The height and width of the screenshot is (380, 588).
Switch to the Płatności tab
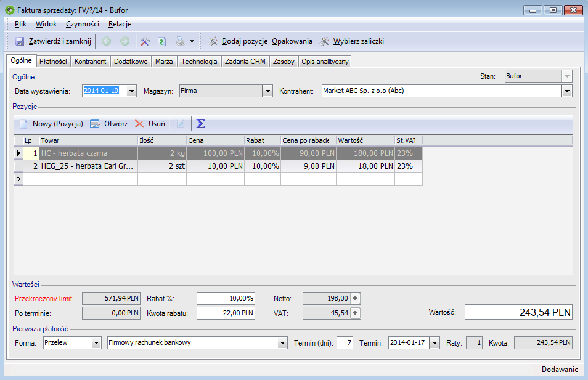point(53,62)
